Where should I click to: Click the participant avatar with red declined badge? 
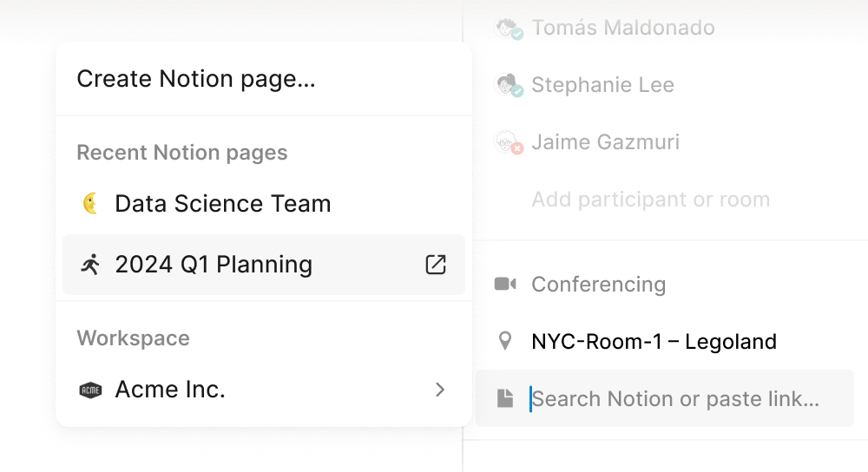[x=507, y=142]
